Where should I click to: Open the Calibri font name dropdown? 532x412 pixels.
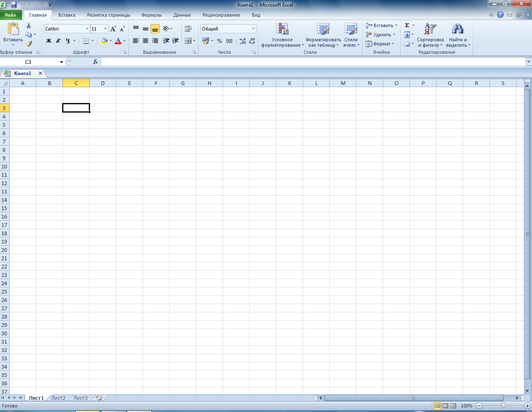point(87,29)
